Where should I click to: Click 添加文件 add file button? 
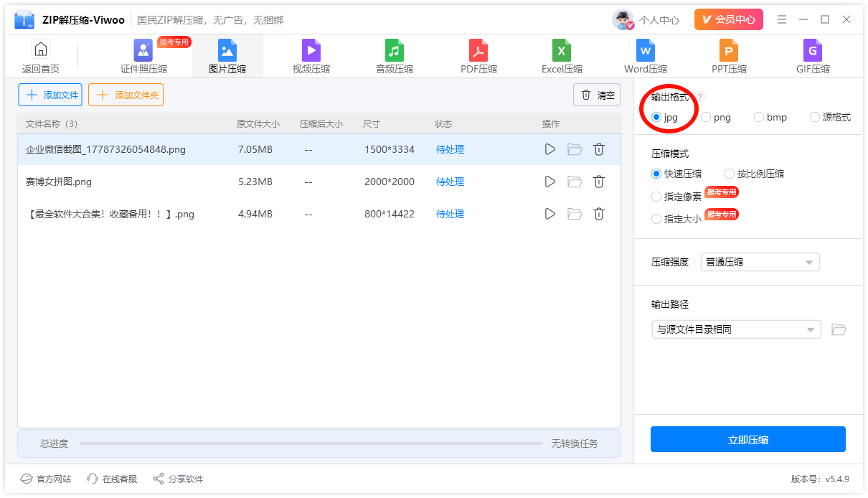point(50,95)
